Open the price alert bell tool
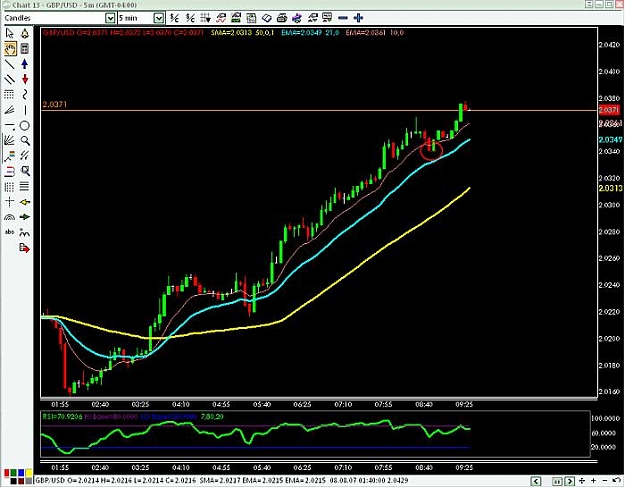 (25, 33)
